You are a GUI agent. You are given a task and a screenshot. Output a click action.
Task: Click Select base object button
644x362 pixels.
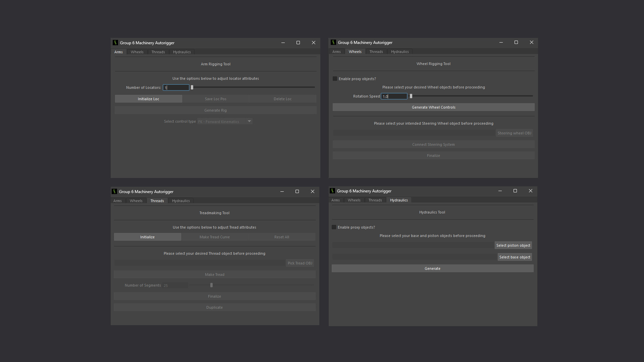click(x=515, y=257)
